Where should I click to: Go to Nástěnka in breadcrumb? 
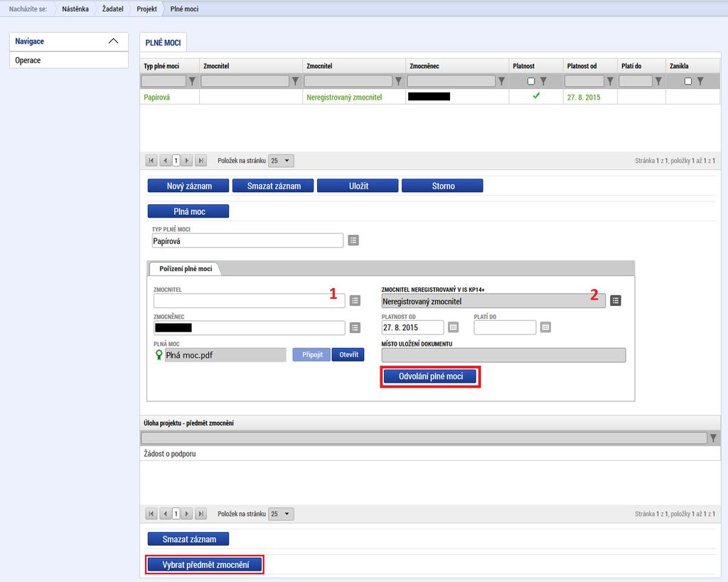point(75,9)
